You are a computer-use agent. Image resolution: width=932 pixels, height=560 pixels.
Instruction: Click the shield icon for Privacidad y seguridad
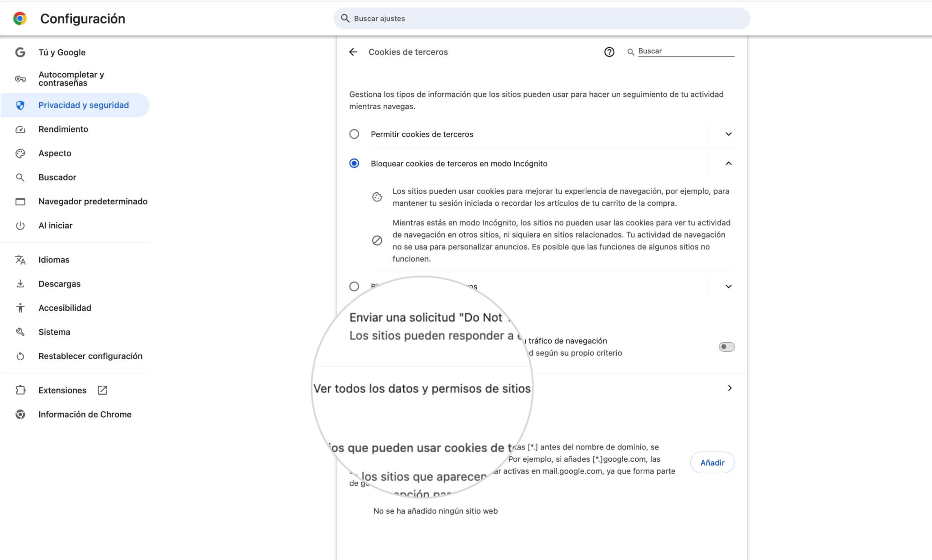pyautogui.click(x=20, y=105)
